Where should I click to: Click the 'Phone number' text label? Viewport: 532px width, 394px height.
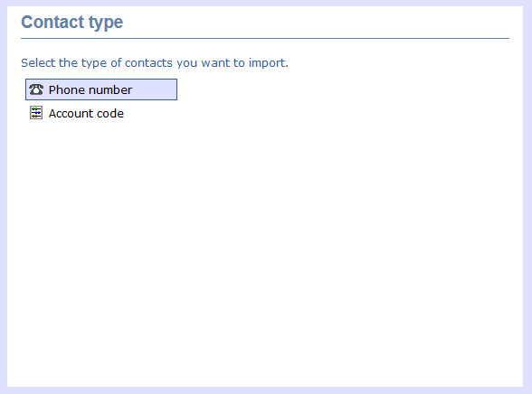(90, 89)
